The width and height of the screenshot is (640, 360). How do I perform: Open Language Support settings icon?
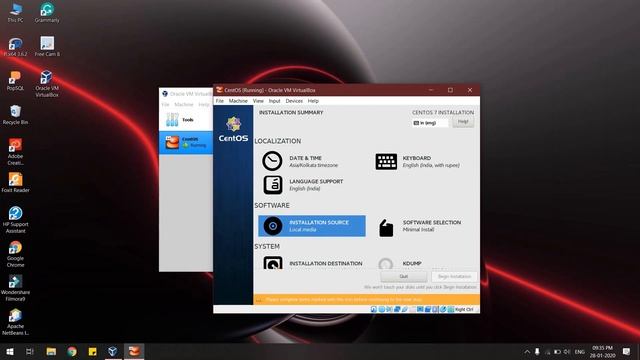coord(273,185)
